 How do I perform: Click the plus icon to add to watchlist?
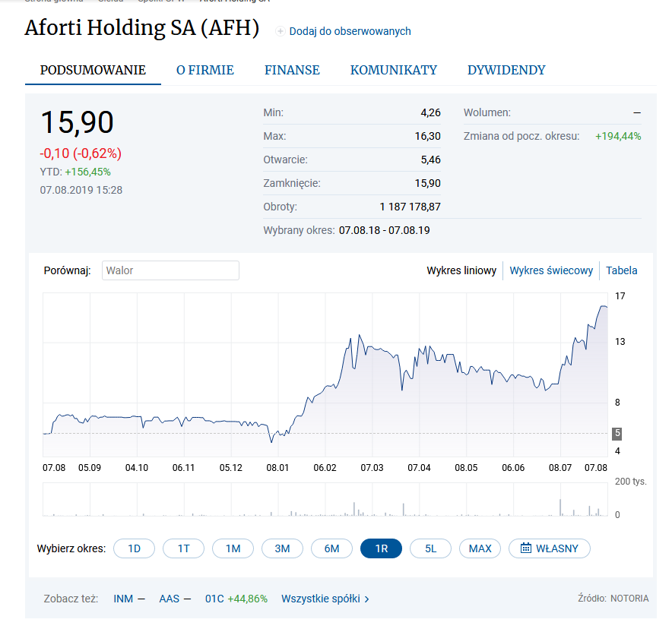pos(281,31)
